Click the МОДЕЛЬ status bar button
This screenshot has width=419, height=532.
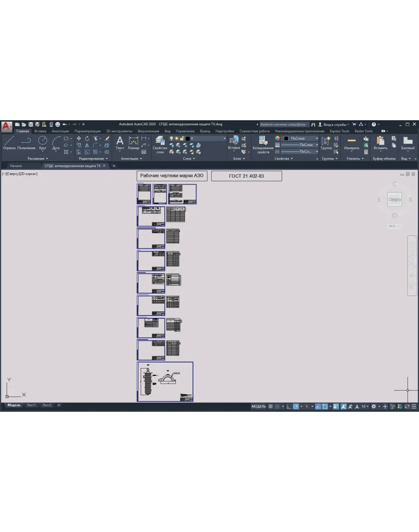[258, 407]
